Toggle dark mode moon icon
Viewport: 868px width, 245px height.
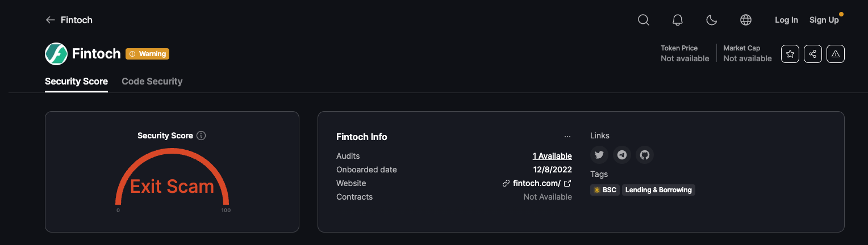pos(712,20)
